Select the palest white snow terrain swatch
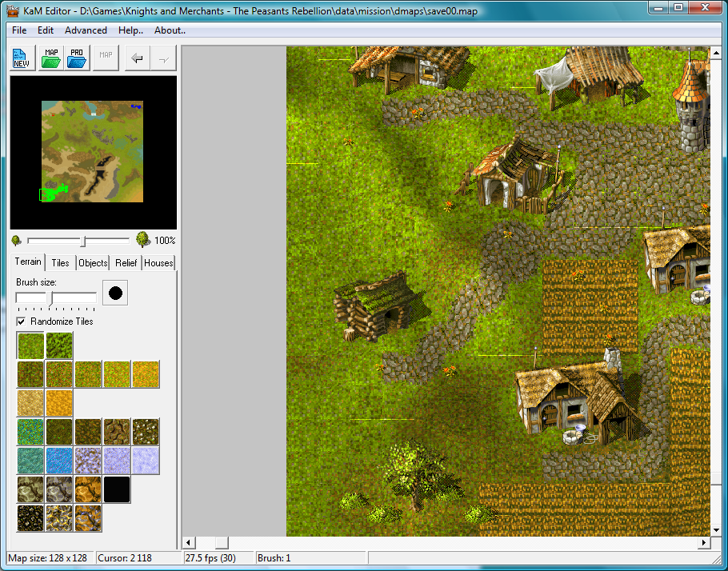The height and width of the screenshot is (571, 728). click(146, 460)
